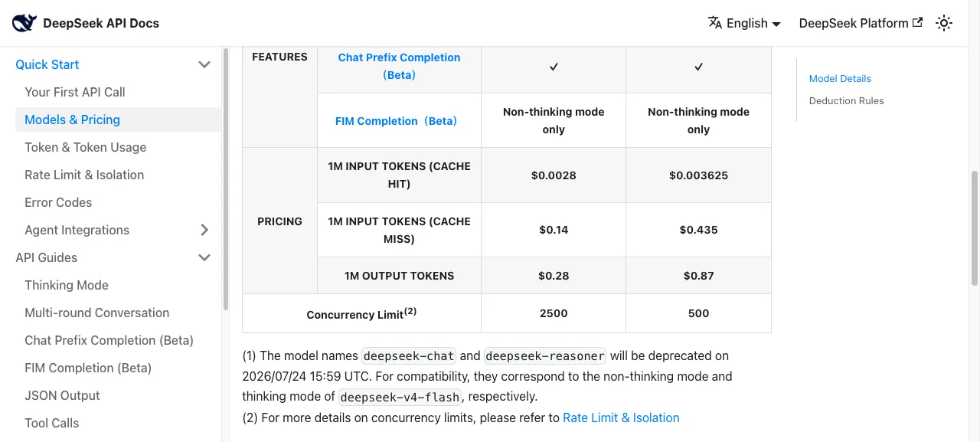The image size is (980, 442).
Task: Click the FEATURES row header
Action: point(279,57)
